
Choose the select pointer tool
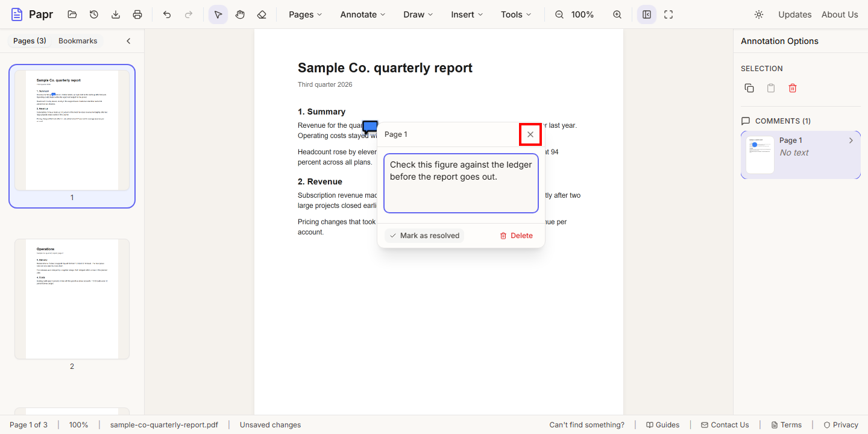tap(218, 14)
